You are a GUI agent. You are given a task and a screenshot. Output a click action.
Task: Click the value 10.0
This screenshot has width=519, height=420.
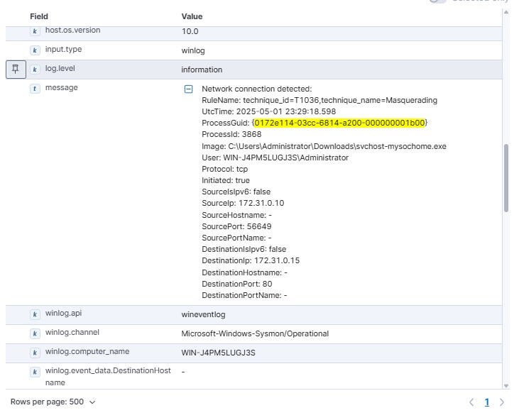190,31
